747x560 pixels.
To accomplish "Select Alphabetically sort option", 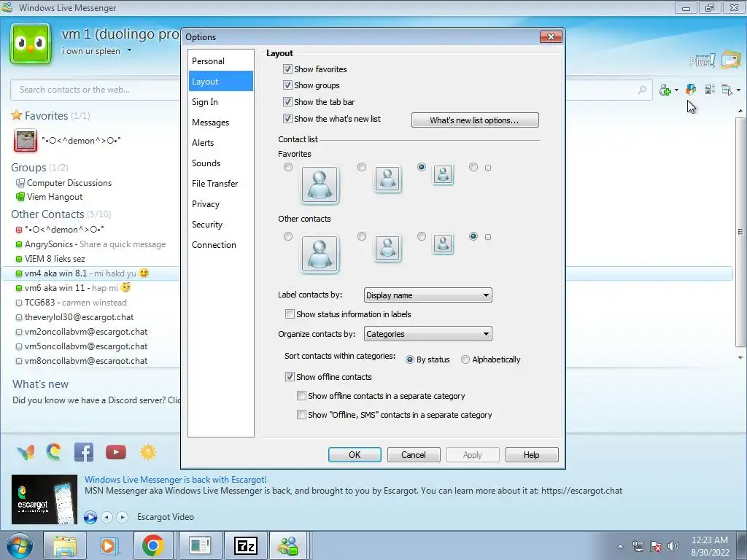I will click(465, 359).
